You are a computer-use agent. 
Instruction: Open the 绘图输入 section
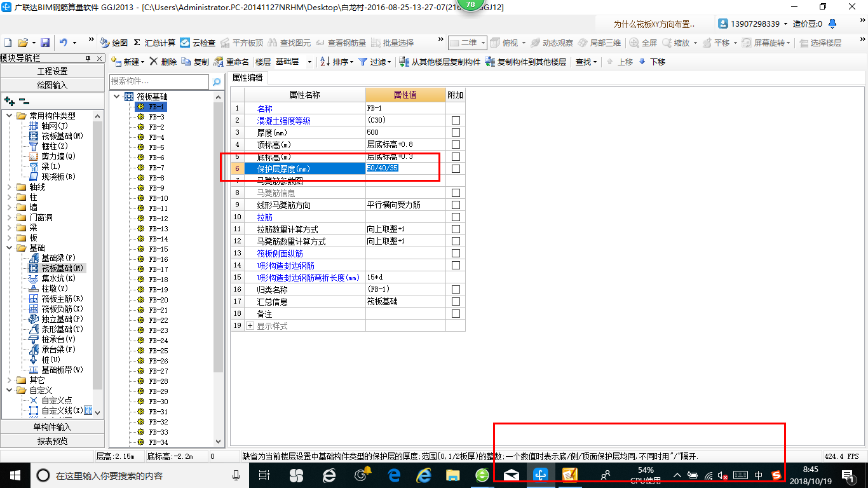coord(52,85)
